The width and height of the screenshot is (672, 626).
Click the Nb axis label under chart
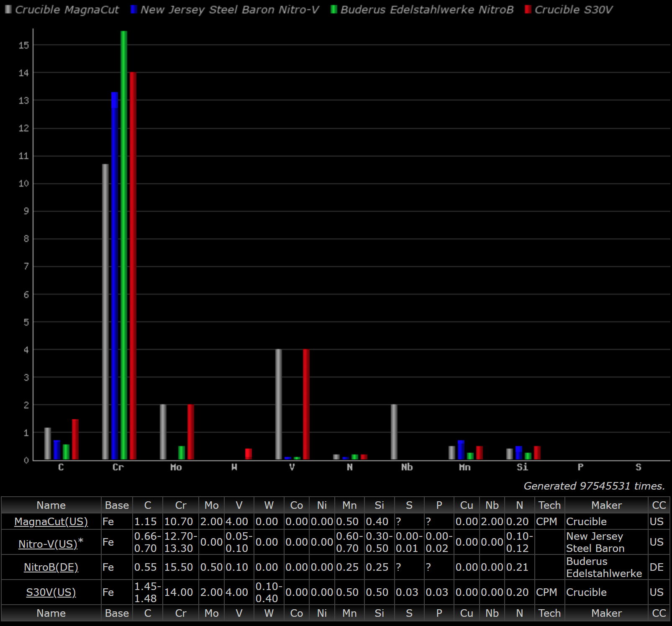pyautogui.click(x=407, y=467)
